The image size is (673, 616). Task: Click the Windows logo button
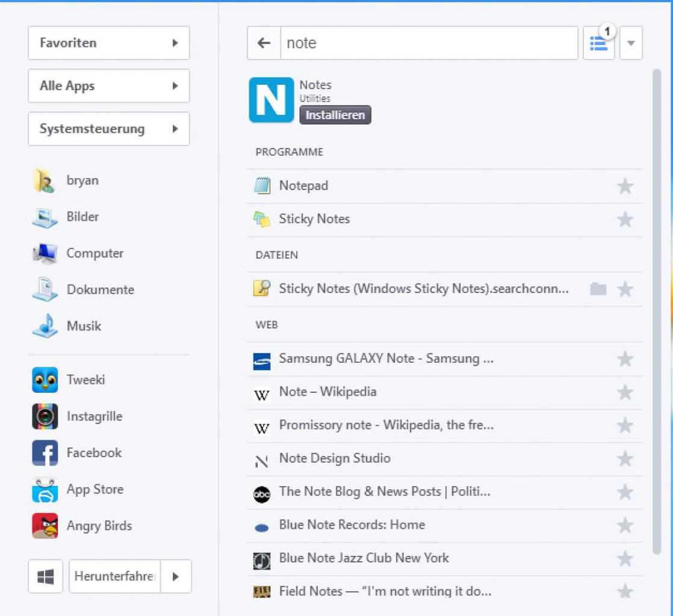tap(46, 576)
